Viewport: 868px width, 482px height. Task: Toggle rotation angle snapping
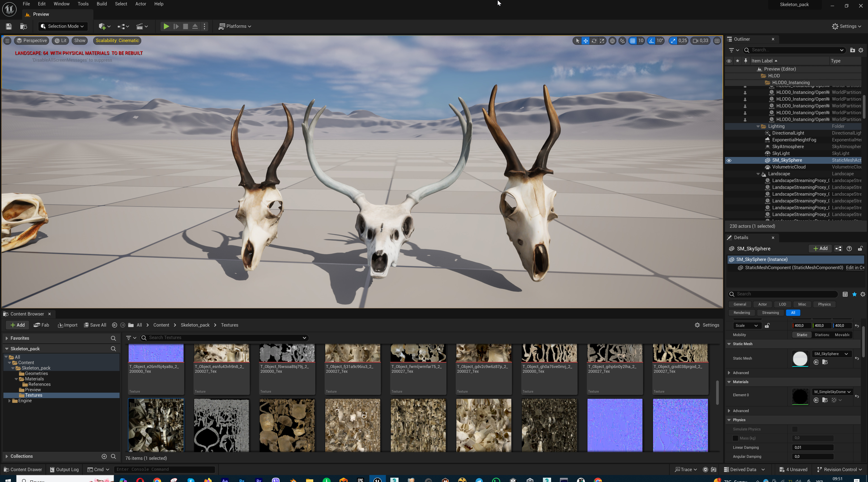point(651,41)
